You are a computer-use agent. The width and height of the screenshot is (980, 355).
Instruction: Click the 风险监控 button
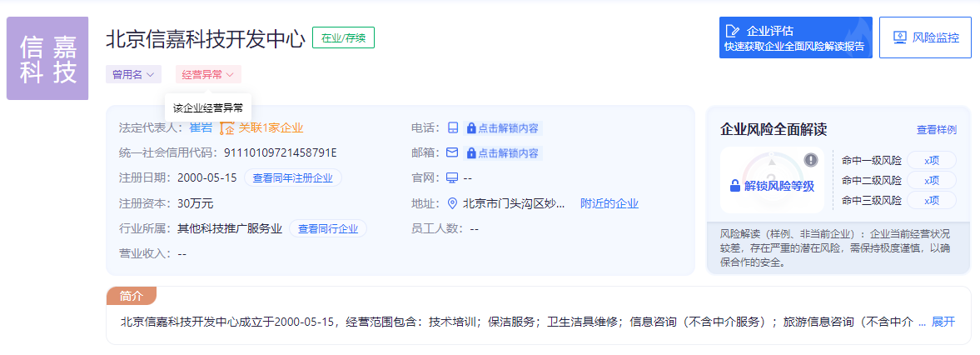pos(925,37)
